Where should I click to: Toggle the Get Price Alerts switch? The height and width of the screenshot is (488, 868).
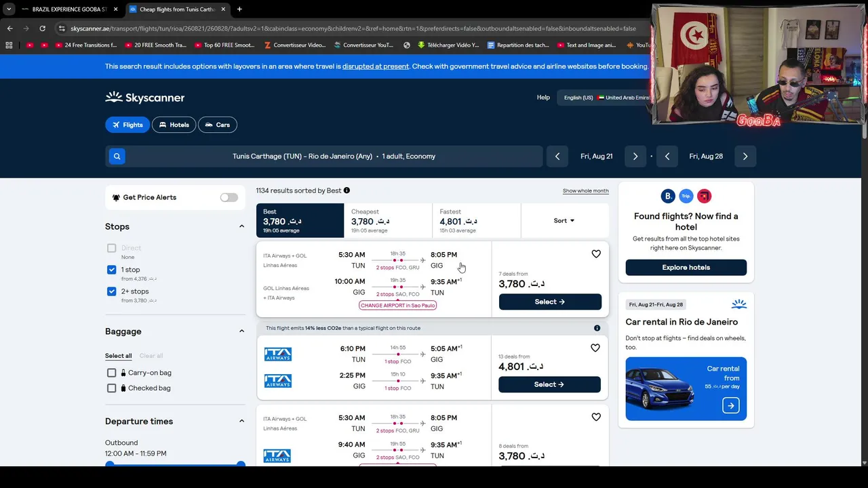229,197
